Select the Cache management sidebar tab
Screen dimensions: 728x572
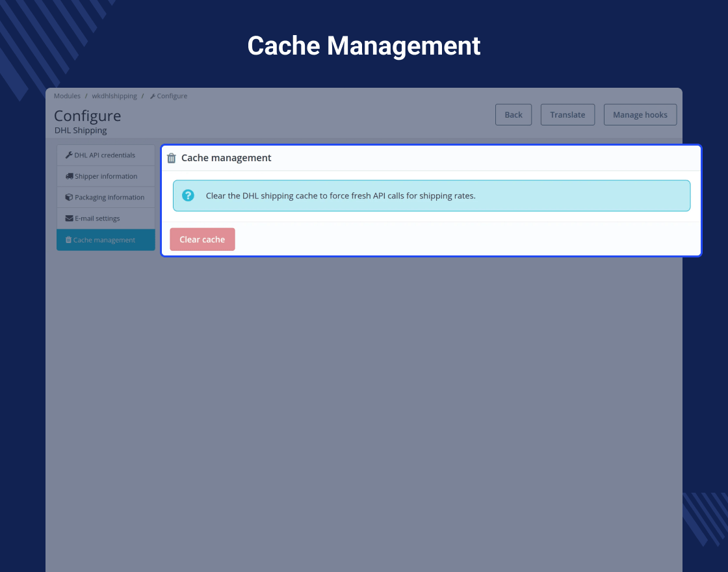pyautogui.click(x=106, y=240)
